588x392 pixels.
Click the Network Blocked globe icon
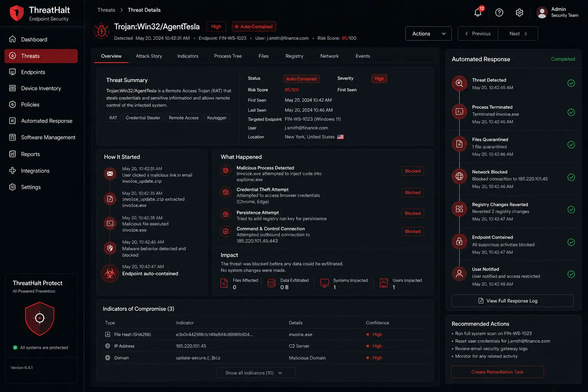459,176
